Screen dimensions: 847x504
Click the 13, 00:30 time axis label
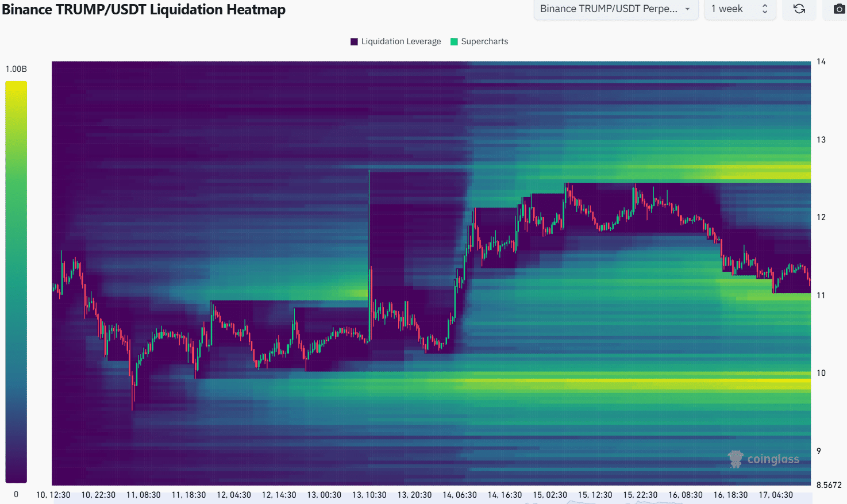(x=324, y=495)
